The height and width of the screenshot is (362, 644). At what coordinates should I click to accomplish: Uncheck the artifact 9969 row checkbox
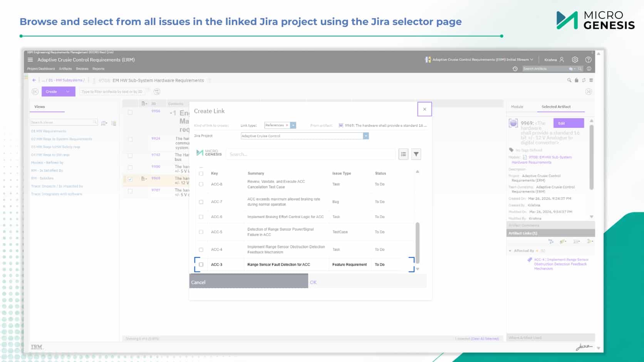coord(130,179)
